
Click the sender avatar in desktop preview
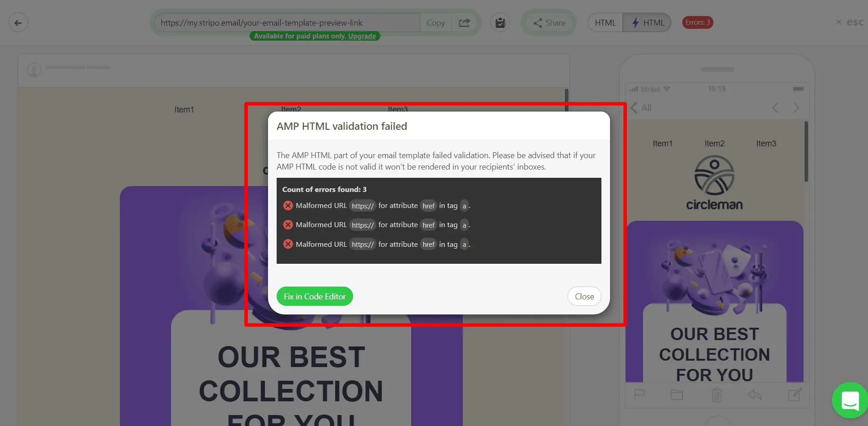(x=34, y=70)
